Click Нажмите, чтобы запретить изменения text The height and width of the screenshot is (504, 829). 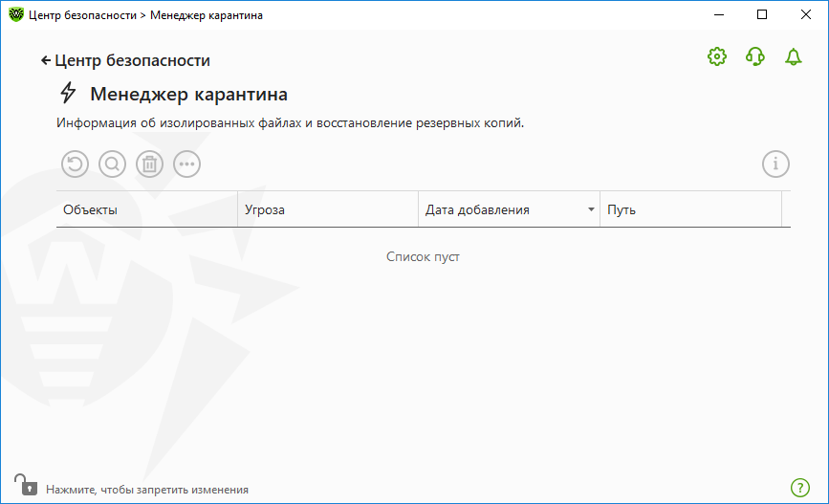pyautogui.click(x=147, y=490)
